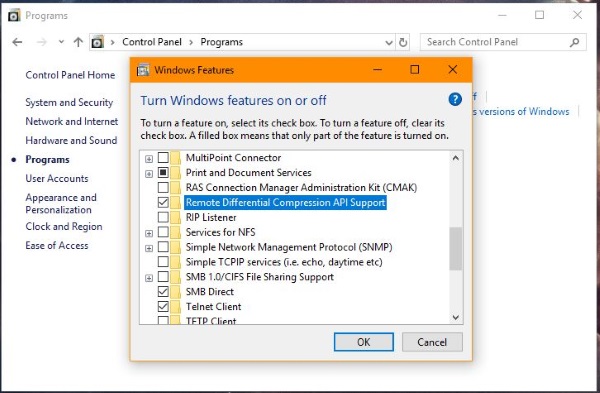600x393 pixels.
Task: Click Cancel in Windows Features
Action: (x=432, y=342)
